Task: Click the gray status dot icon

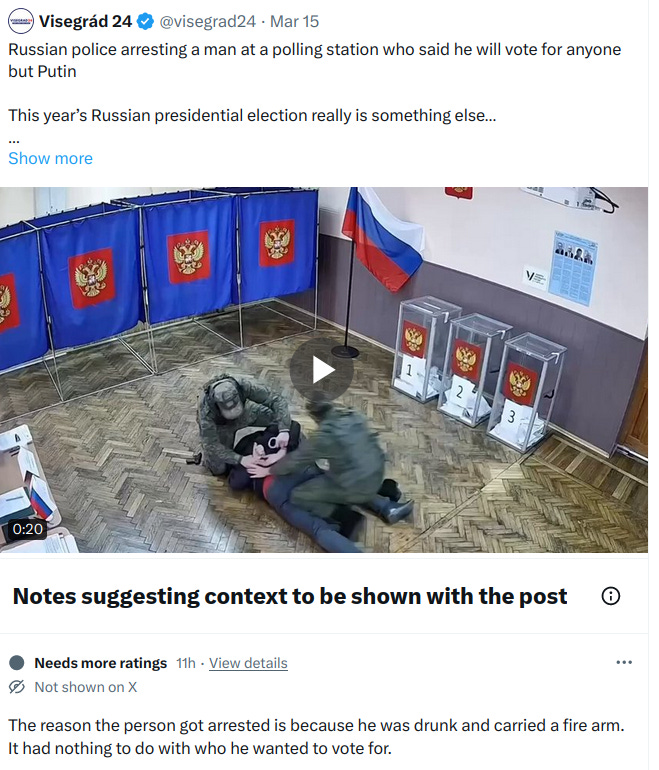Action: pyautogui.click(x=17, y=663)
